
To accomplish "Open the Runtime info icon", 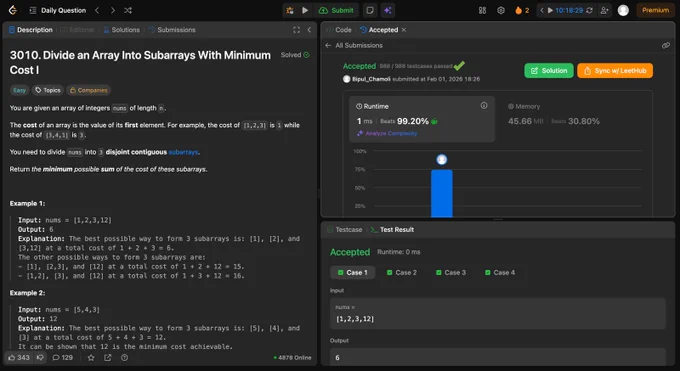I will [x=484, y=106].
